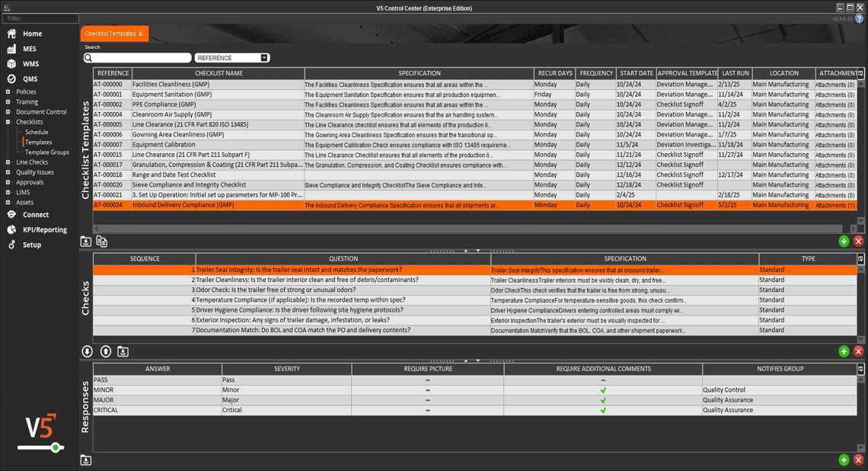Toggle Require Additional Comments for MINOR
Image resolution: width=868 pixels, height=471 pixels.
(x=603, y=390)
